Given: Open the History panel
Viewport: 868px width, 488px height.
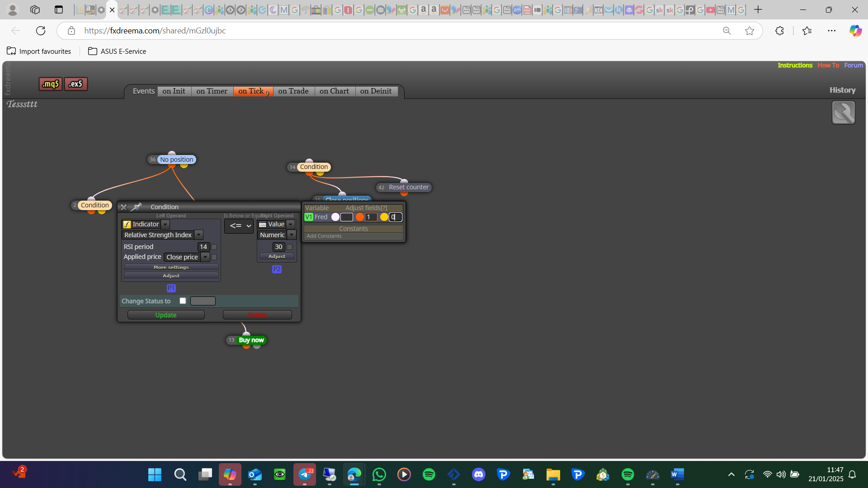Looking at the screenshot, I should tap(843, 90).
